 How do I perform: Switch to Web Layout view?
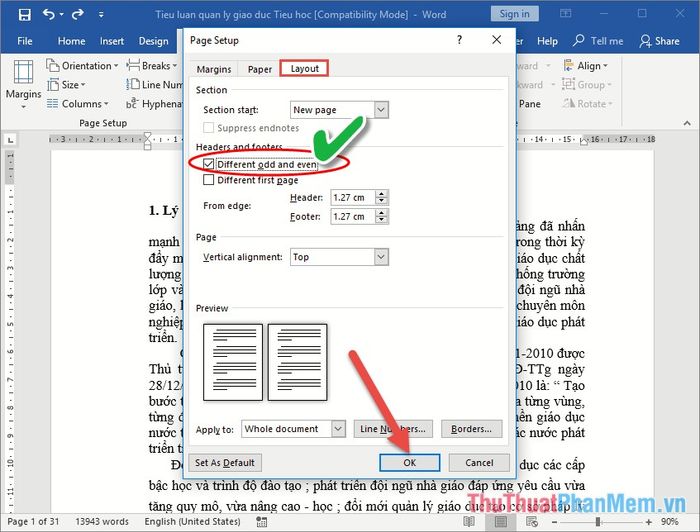pyautogui.click(x=532, y=521)
